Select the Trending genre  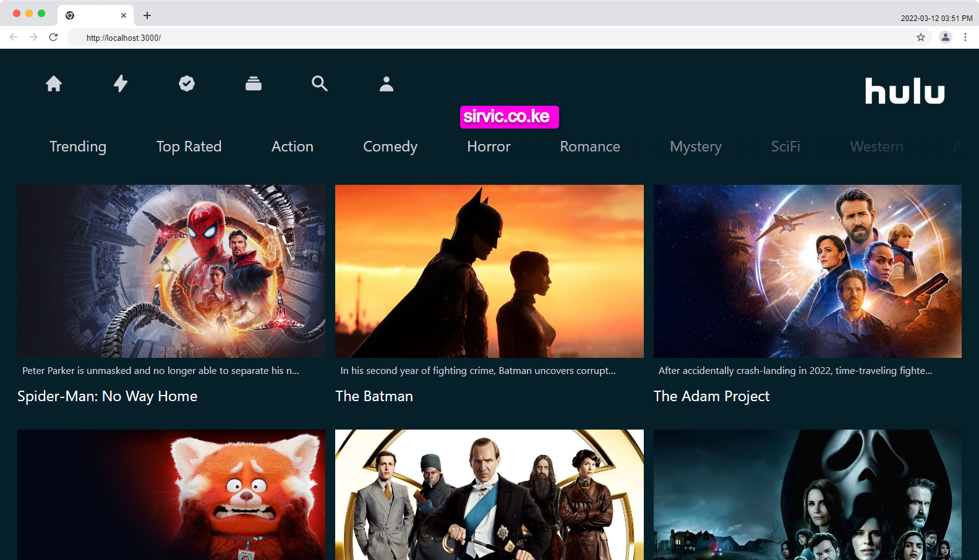point(78,146)
